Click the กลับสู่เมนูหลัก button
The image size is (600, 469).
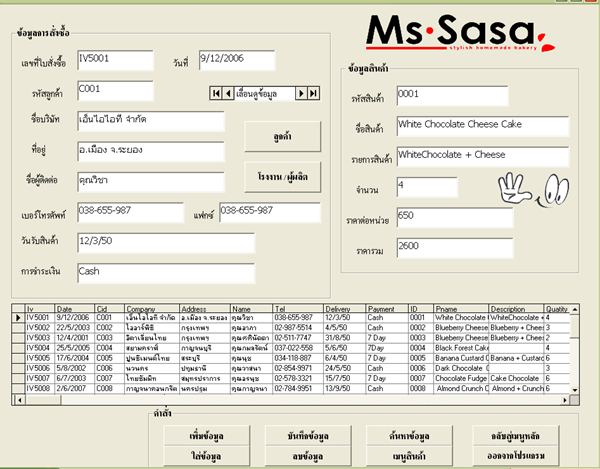click(x=516, y=436)
